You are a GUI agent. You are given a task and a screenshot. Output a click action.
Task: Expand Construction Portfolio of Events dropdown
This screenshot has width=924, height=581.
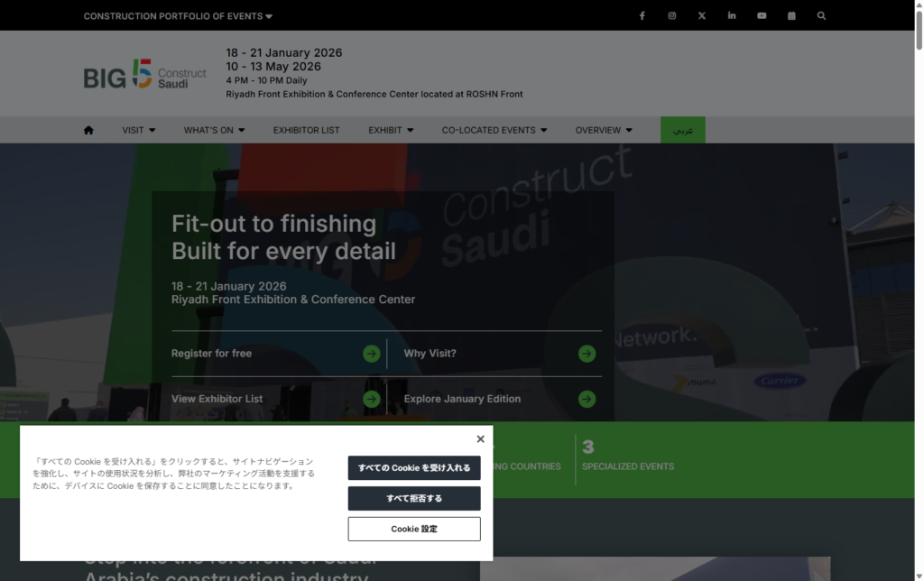[178, 16]
